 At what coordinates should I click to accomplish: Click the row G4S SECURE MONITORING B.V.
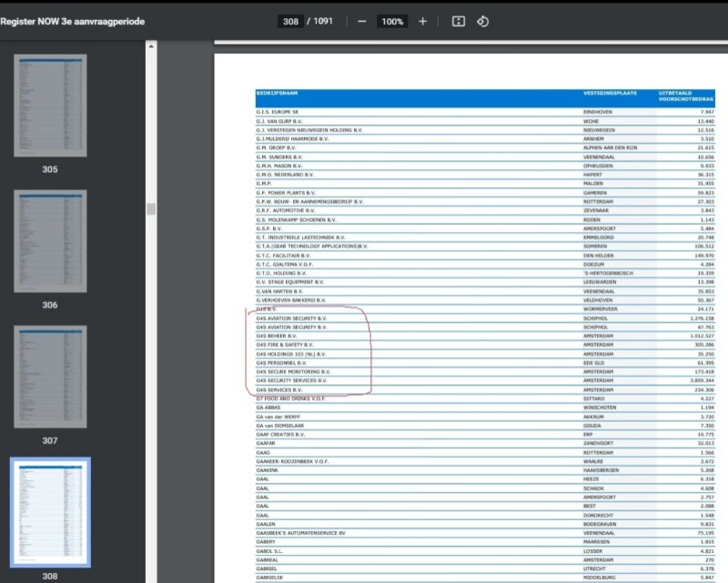[x=485, y=371]
